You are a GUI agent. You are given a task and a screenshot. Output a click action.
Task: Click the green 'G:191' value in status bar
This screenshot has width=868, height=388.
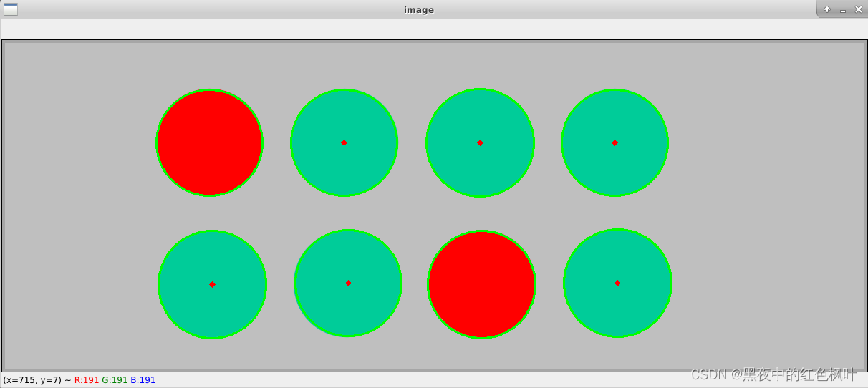(115, 380)
